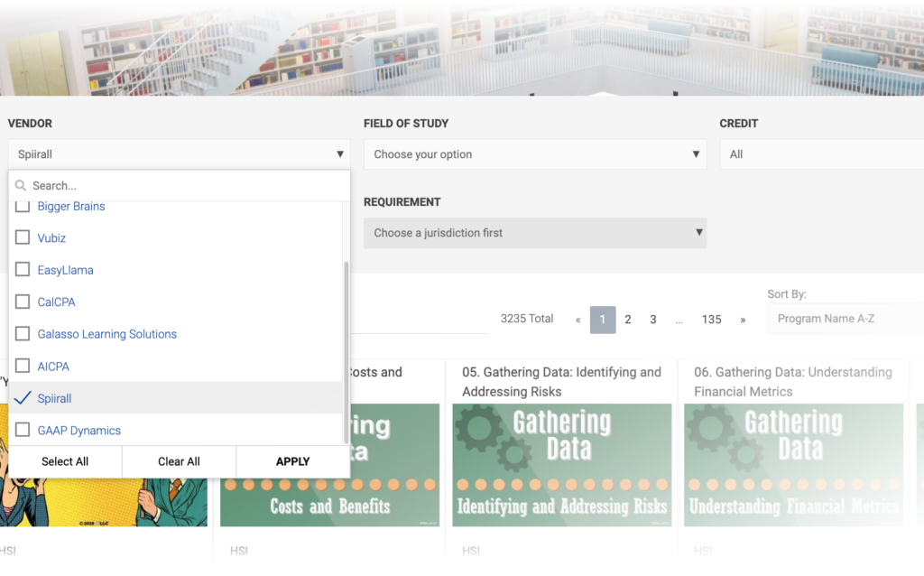The width and height of the screenshot is (924, 576).
Task: Uncheck the Spiirall vendor checkmark
Action: [23, 398]
